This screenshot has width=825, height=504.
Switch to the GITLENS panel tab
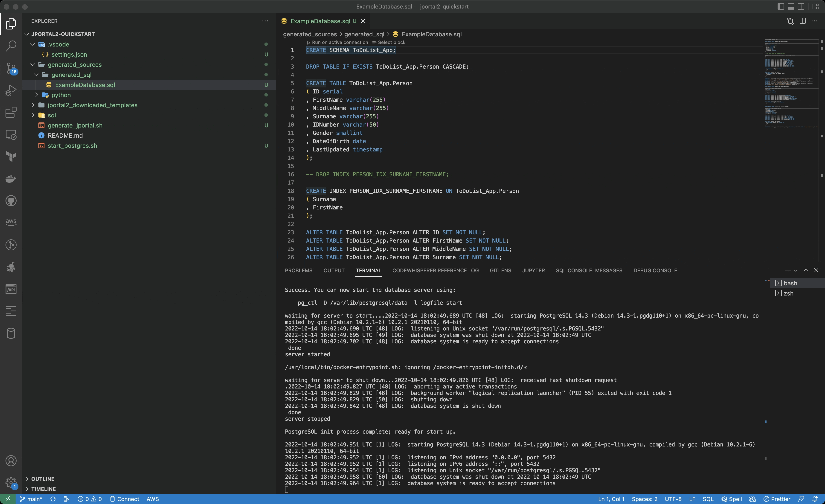(x=500, y=270)
